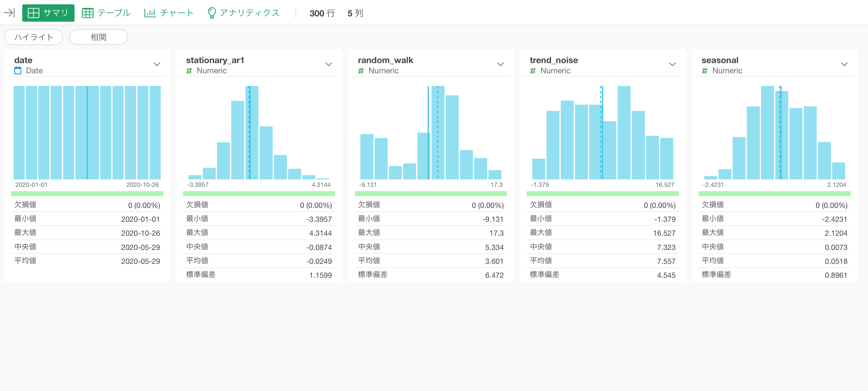Click the collapse sidebar arrow icon
The height and width of the screenshot is (391, 868).
tap(9, 13)
